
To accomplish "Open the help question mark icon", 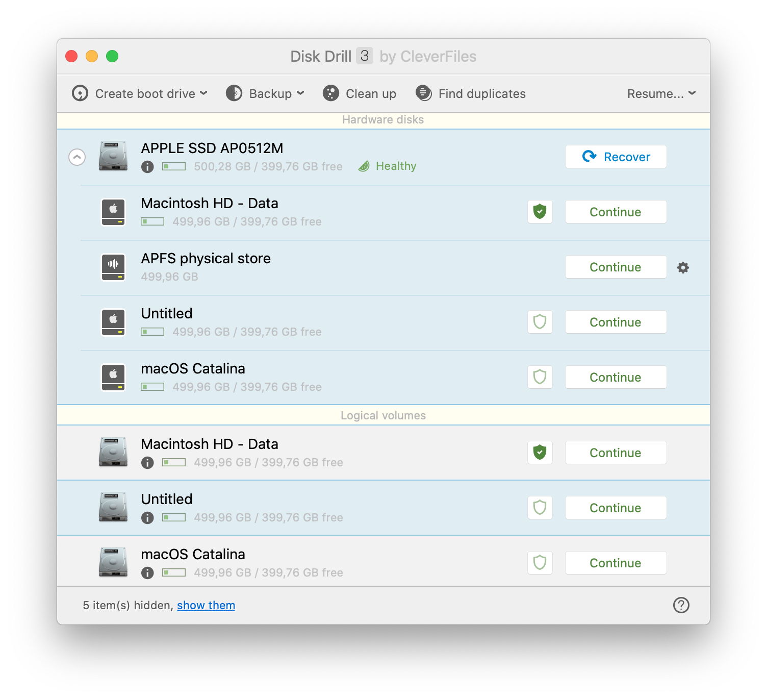I will coord(681,605).
